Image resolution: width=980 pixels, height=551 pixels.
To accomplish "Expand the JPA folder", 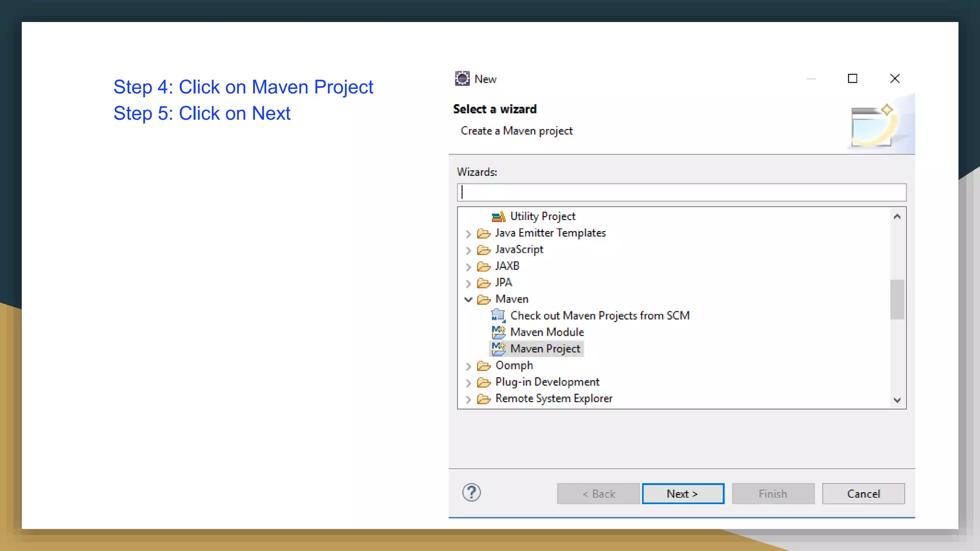I will coord(468,283).
